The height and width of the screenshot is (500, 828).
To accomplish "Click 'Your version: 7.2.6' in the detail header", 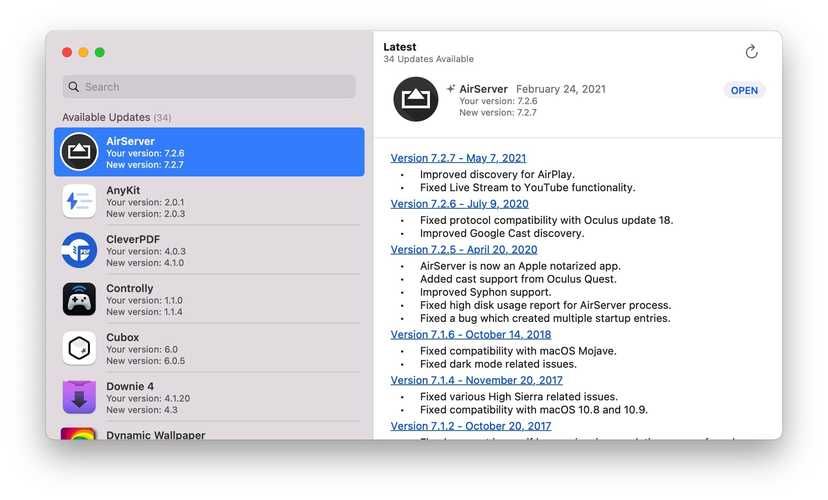I will pyautogui.click(x=498, y=101).
